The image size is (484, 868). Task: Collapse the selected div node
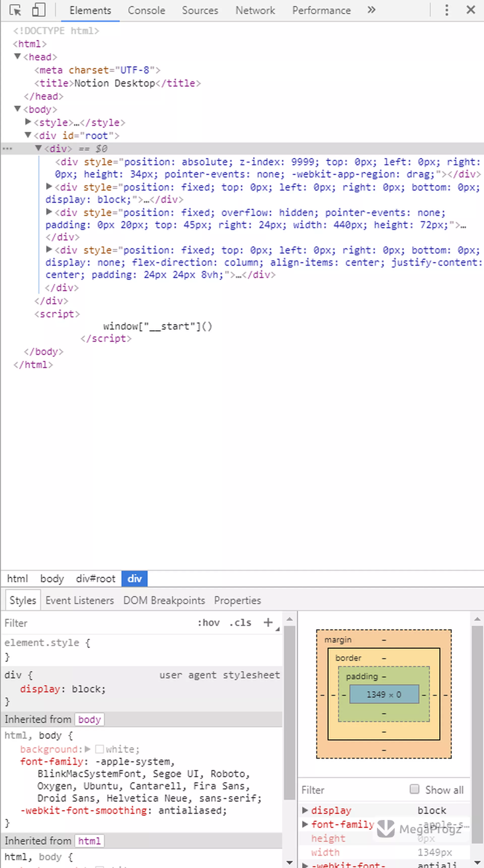point(39,148)
